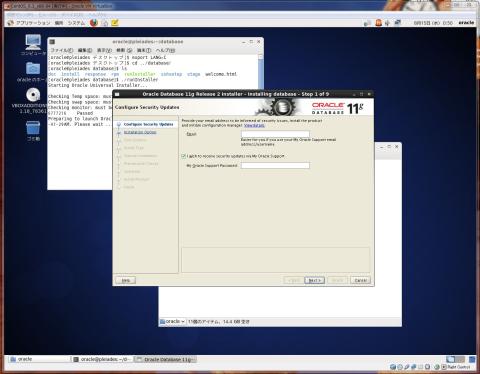480x374 pixels.
Task: Click the show-desktop icon at bottom-right panel
Action: 472,359
